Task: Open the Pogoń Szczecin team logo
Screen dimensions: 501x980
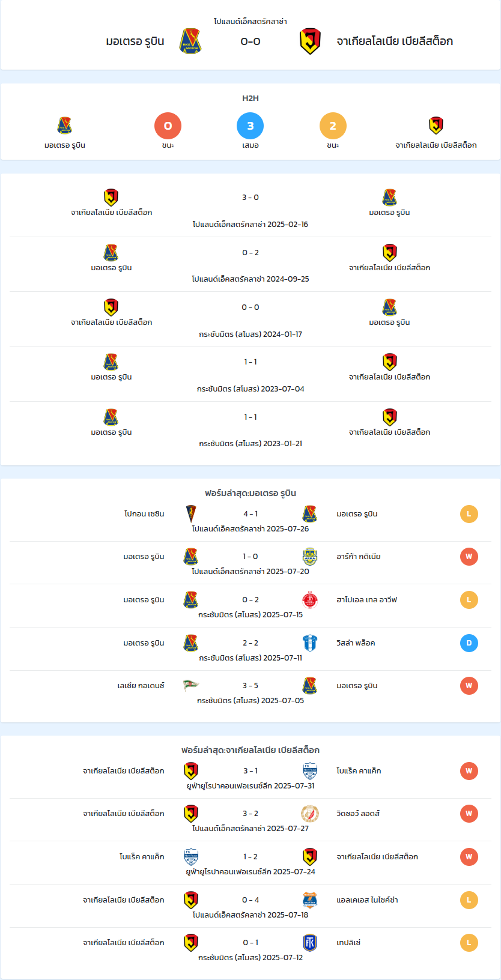Action: 191,514
